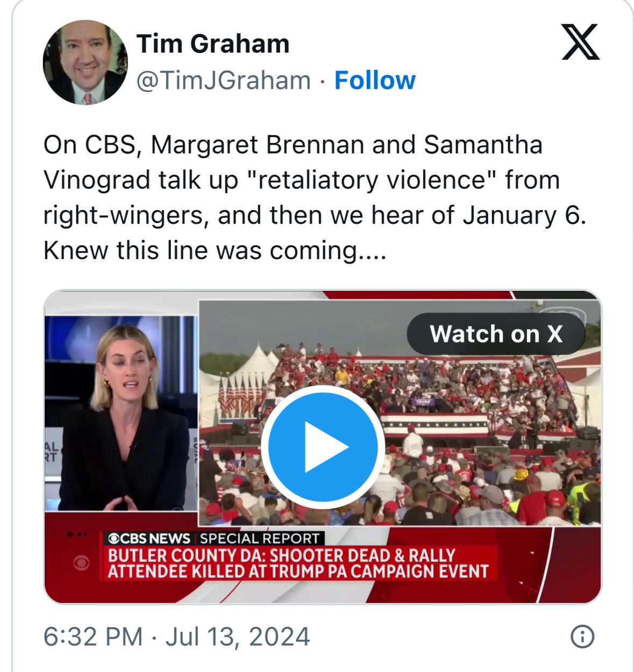Click the CBS News Special Report banner
The image size is (634, 672).
click(x=213, y=538)
